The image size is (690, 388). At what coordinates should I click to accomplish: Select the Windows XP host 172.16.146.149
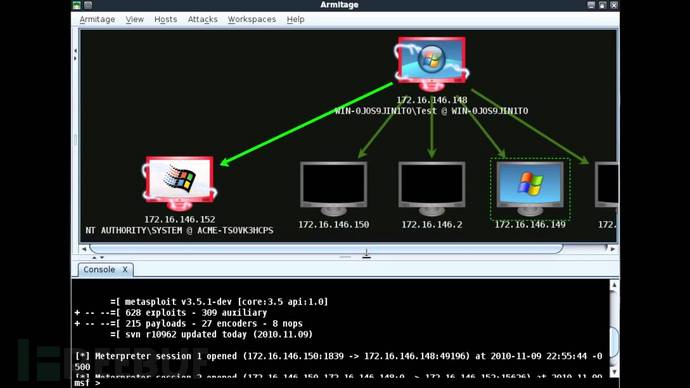[x=530, y=188]
